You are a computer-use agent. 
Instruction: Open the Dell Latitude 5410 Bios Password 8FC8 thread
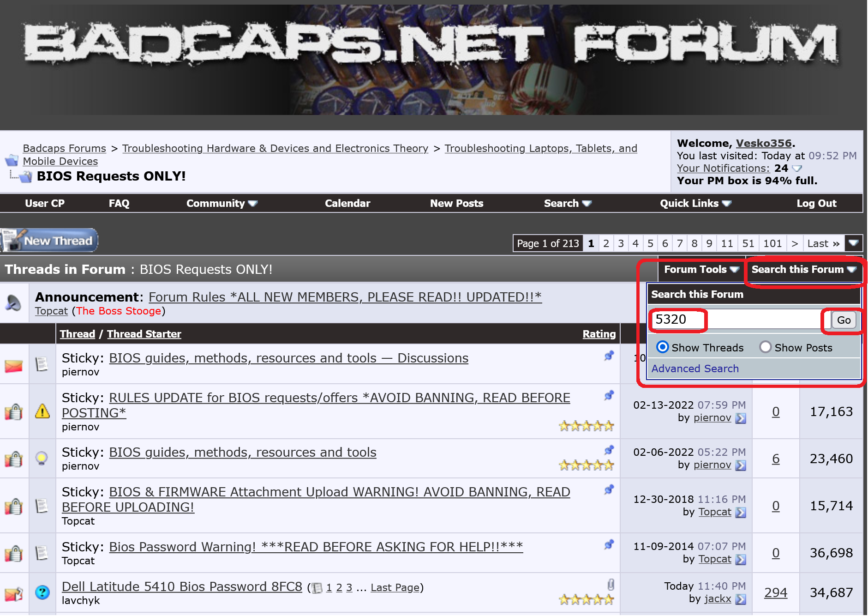pos(182,586)
